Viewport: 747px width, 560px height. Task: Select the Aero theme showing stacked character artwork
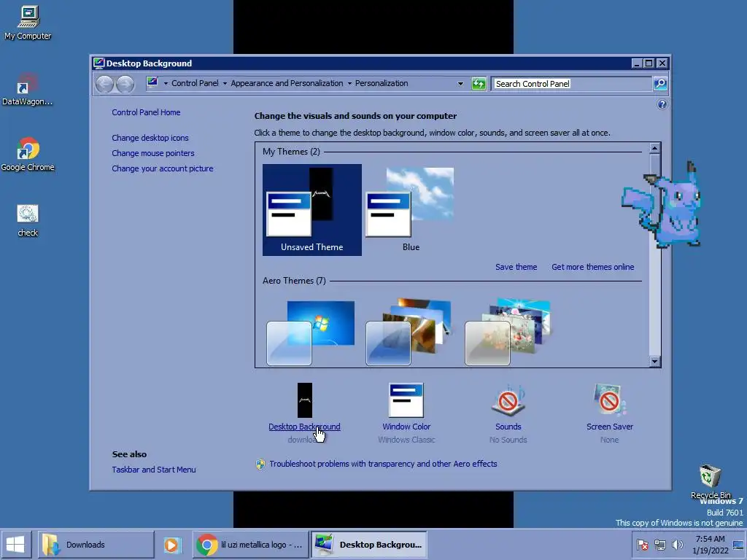(x=508, y=332)
